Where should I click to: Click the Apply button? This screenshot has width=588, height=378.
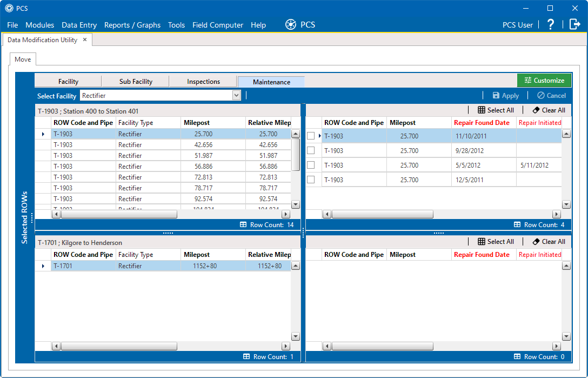tap(505, 96)
